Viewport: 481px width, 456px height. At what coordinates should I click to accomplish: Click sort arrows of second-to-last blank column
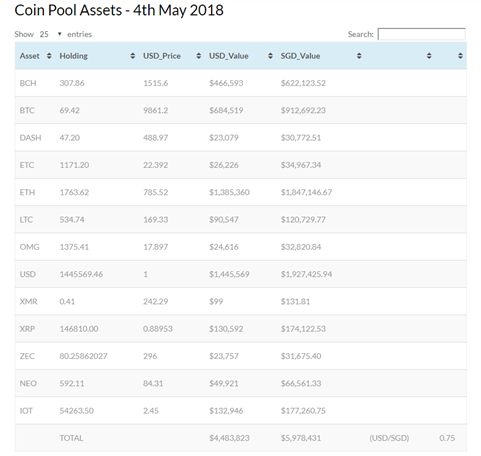click(x=429, y=56)
